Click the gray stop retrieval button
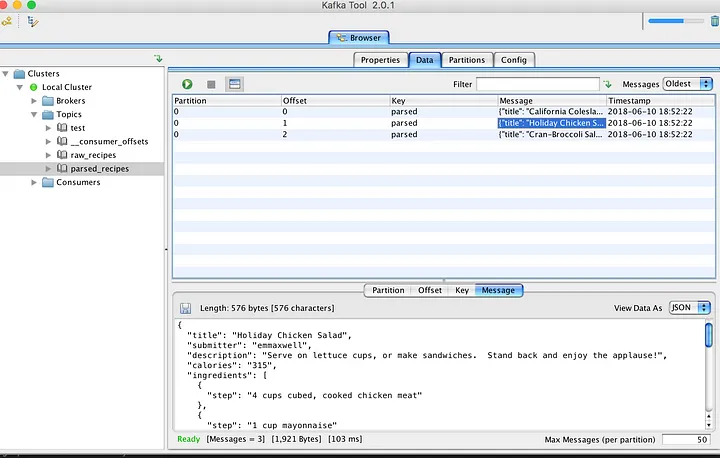The width and height of the screenshot is (720, 458). click(x=211, y=85)
